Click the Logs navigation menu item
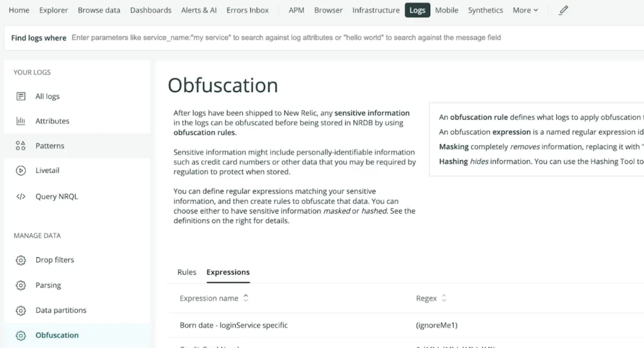Screen dimensions: 644x348 (417, 10)
